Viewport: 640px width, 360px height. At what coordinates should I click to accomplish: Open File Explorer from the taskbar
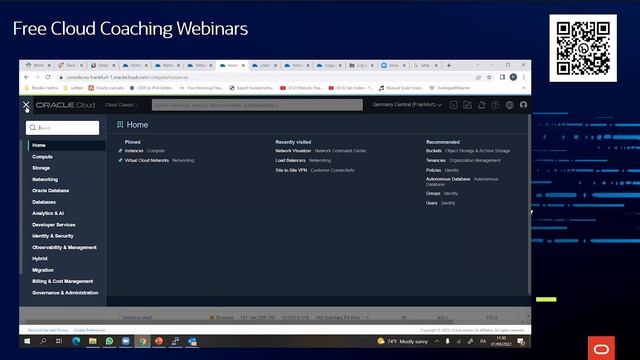(x=93, y=341)
